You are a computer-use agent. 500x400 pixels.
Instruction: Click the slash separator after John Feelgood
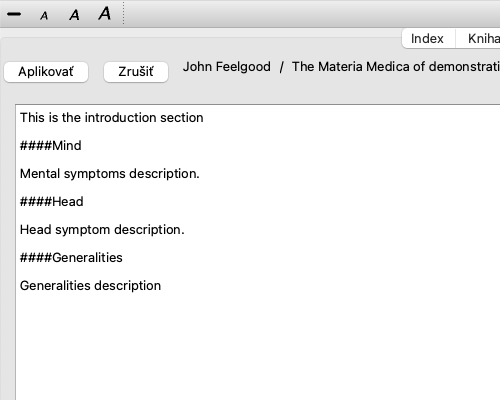282,67
